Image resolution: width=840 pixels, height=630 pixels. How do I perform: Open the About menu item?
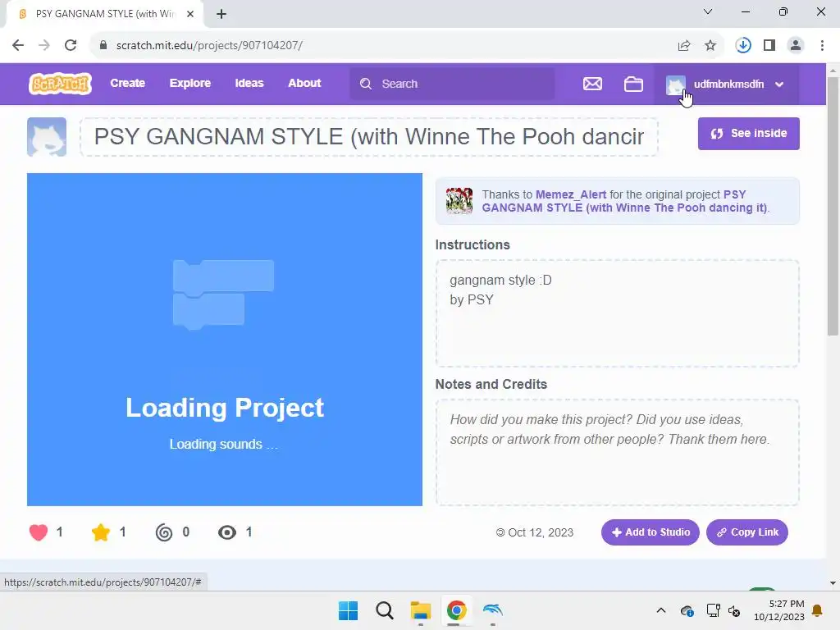point(304,83)
